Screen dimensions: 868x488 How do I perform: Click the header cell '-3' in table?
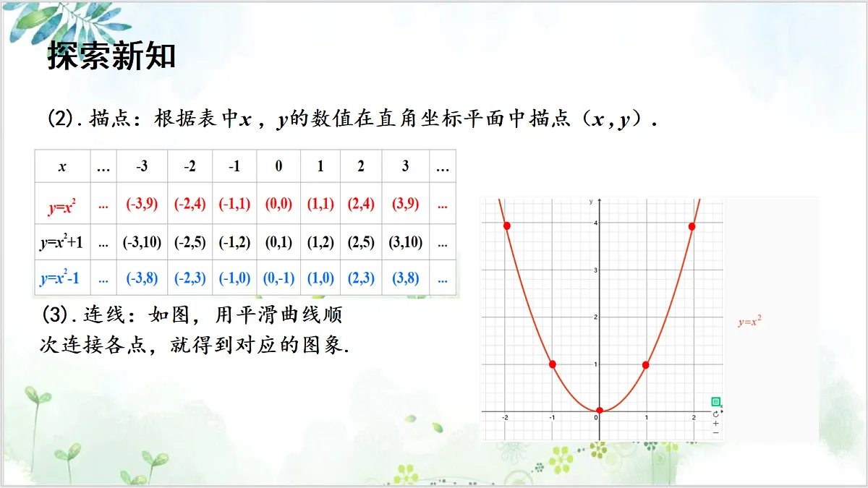coord(142,166)
